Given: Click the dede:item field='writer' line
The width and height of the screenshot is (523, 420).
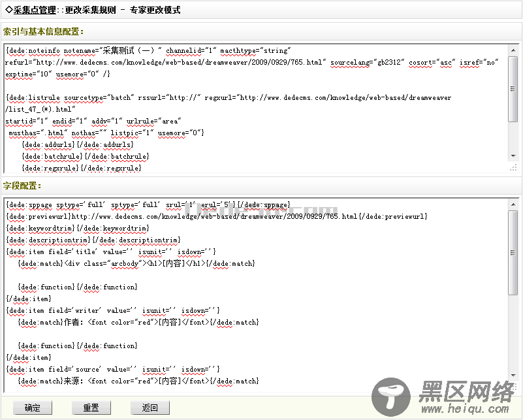Looking at the screenshot, I should (x=113, y=310).
